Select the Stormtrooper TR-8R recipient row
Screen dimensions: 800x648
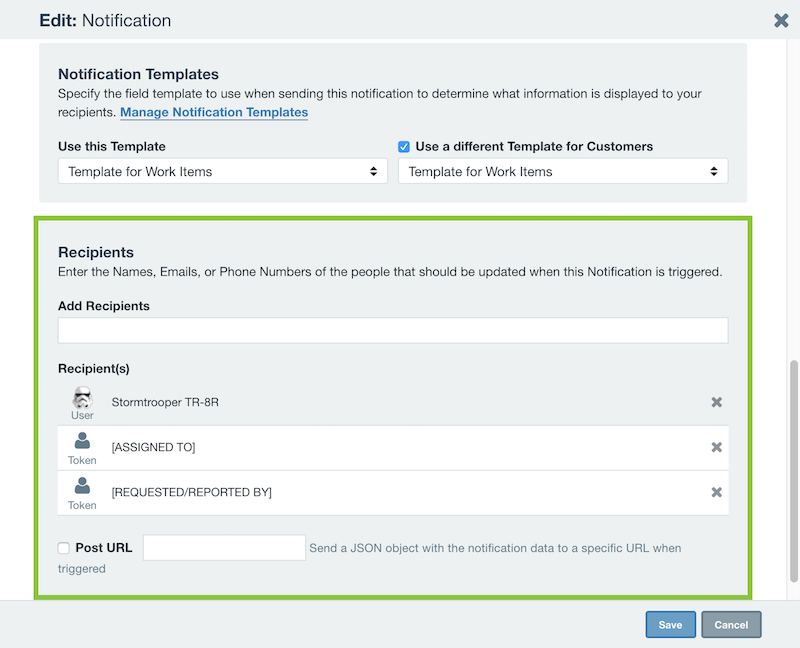tap(393, 402)
